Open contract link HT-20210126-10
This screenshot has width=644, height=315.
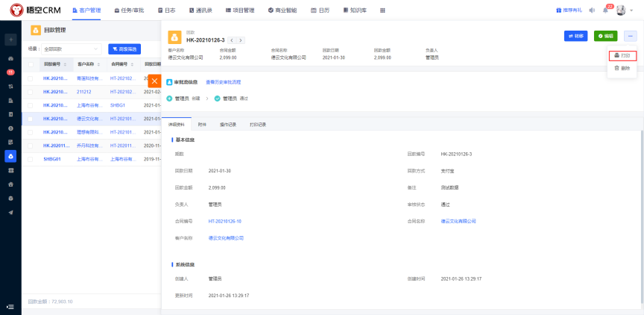pyautogui.click(x=224, y=221)
